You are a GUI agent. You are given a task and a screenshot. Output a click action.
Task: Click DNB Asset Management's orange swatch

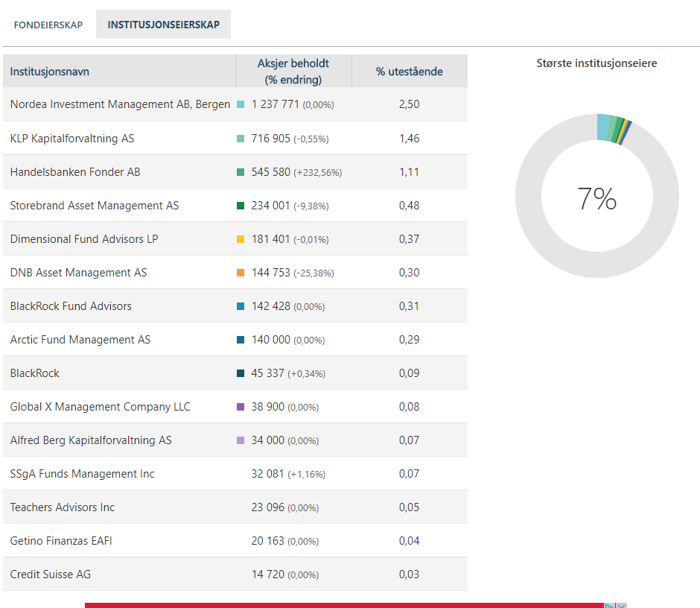pyautogui.click(x=241, y=273)
